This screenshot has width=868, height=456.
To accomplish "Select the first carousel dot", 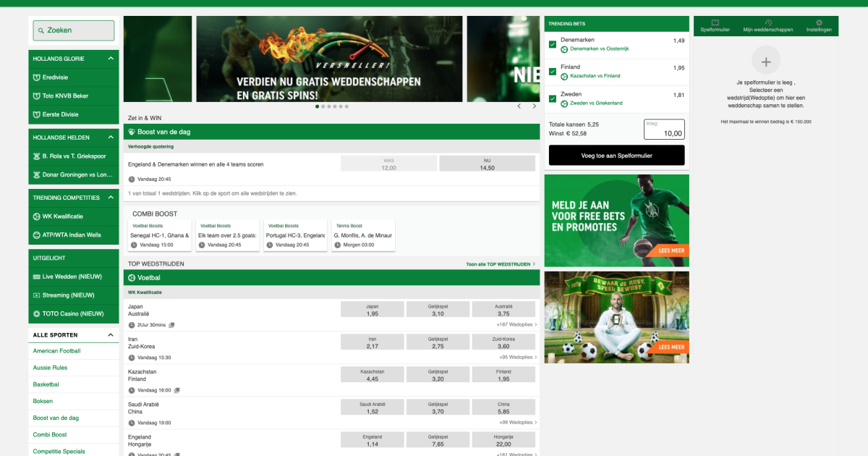I will point(318,106).
